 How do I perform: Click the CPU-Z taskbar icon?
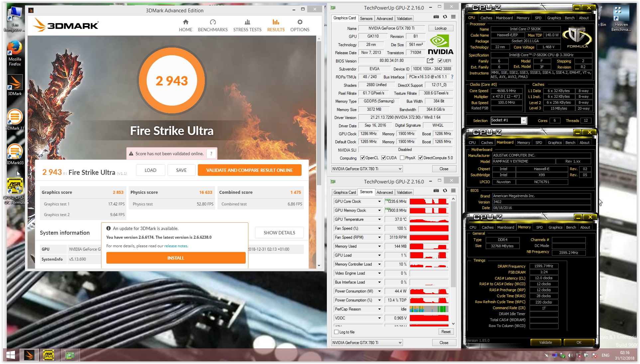click(x=49, y=355)
